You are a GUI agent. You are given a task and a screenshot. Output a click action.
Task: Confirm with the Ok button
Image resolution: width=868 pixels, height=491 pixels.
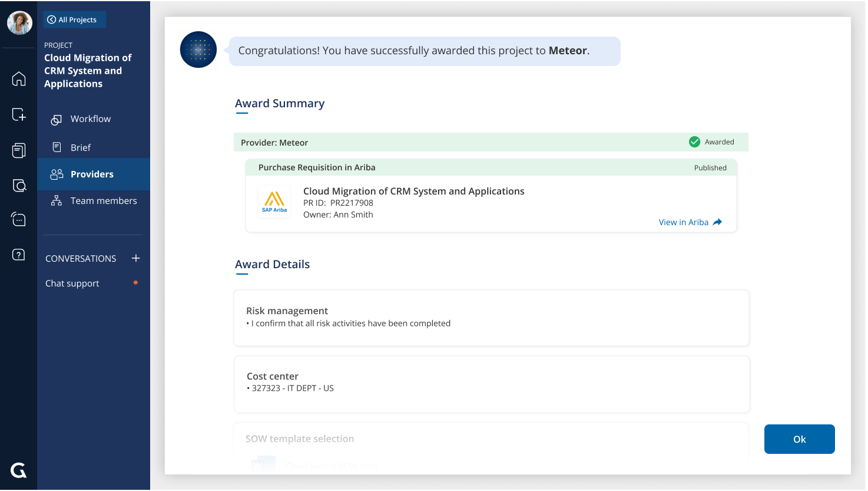tap(799, 439)
